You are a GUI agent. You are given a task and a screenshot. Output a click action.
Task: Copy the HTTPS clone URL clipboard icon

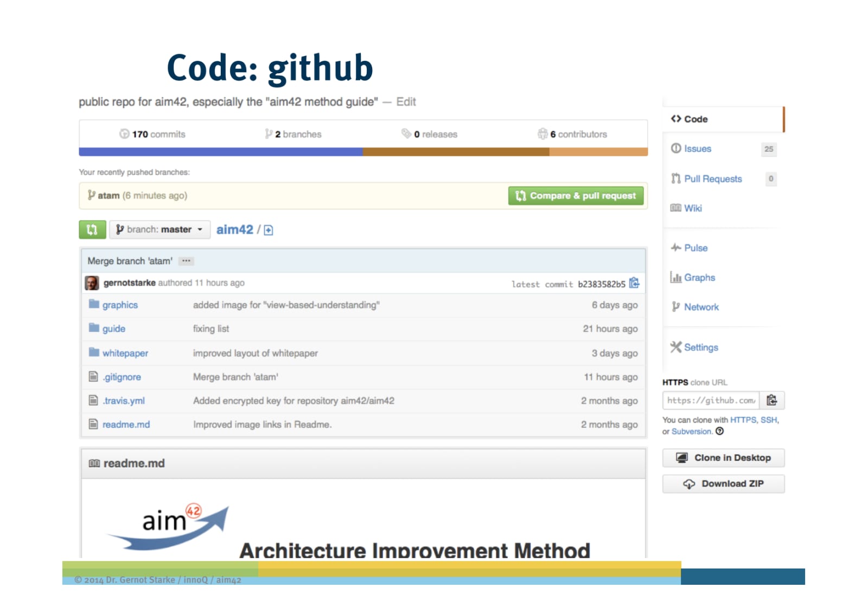tap(771, 400)
